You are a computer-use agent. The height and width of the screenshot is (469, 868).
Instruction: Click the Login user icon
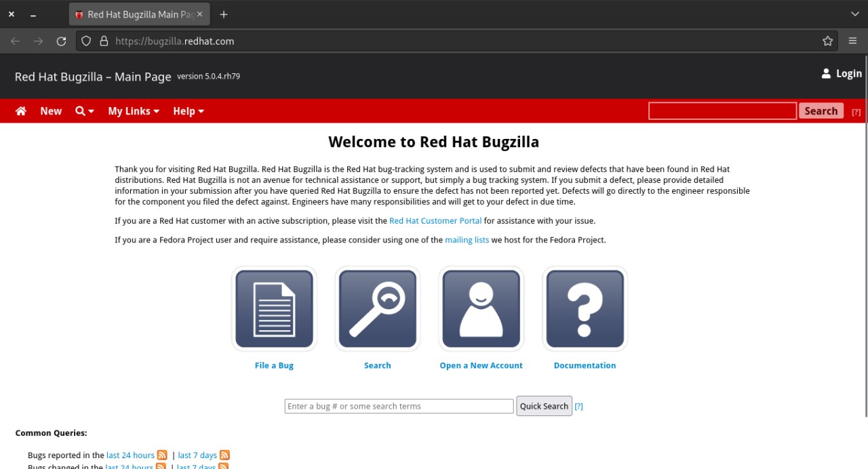(x=826, y=73)
